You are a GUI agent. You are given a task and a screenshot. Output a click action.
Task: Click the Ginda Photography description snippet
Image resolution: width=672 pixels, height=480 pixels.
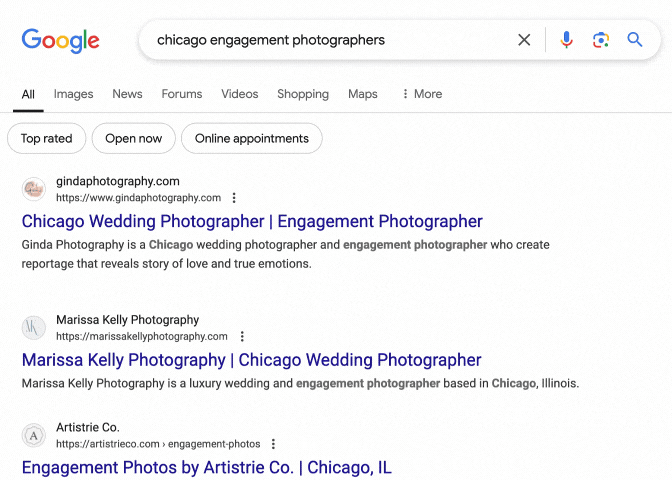[285, 254]
